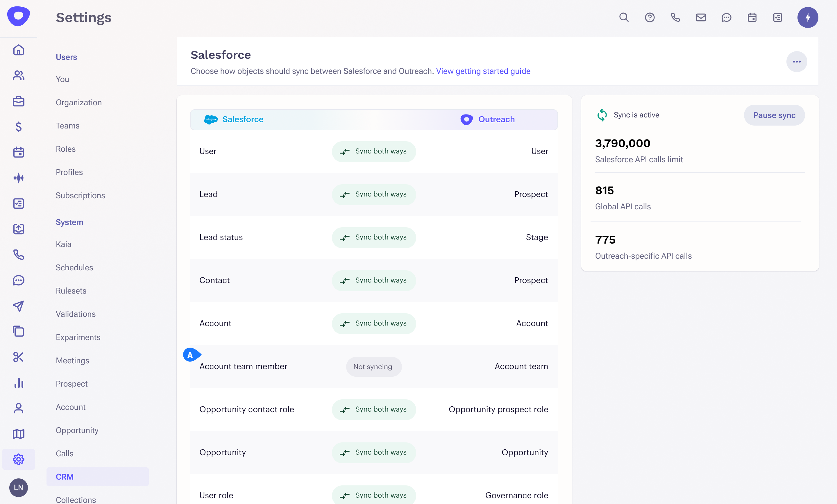Open the top bar tasks checklist icon
This screenshot has width=837, height=504.
[778, 17]
